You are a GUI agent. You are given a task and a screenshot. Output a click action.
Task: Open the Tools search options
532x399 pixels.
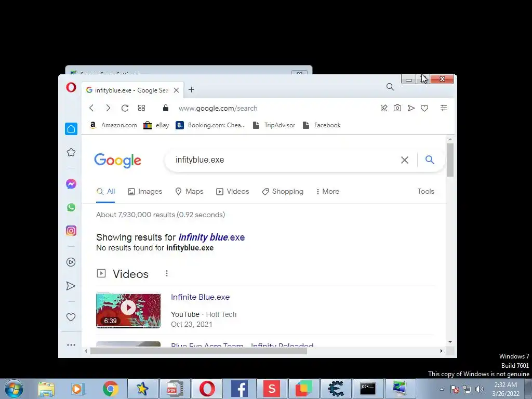(426, 191)
